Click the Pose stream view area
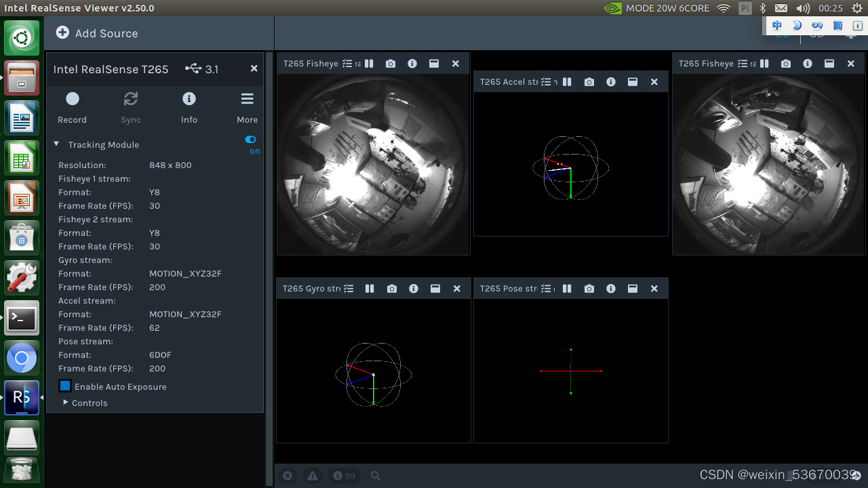868x488 pixels. pyautogui.click(x=571, y=370)
